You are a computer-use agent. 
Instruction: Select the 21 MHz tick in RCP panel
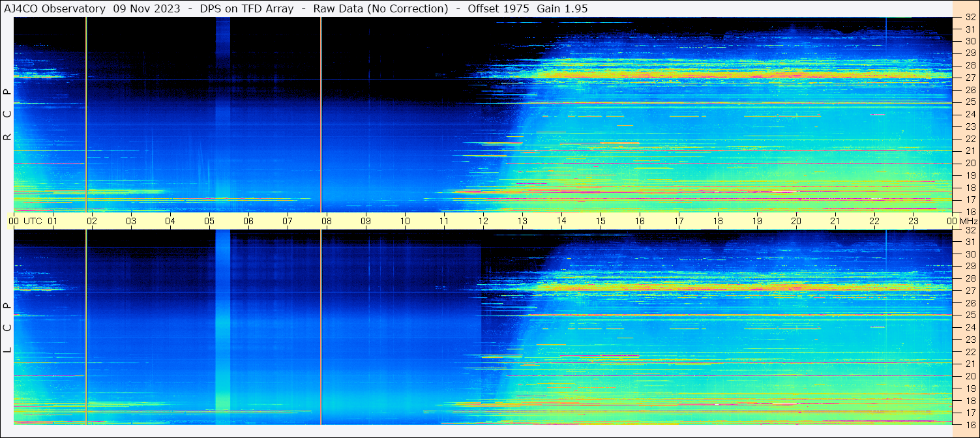coord(970,151)
